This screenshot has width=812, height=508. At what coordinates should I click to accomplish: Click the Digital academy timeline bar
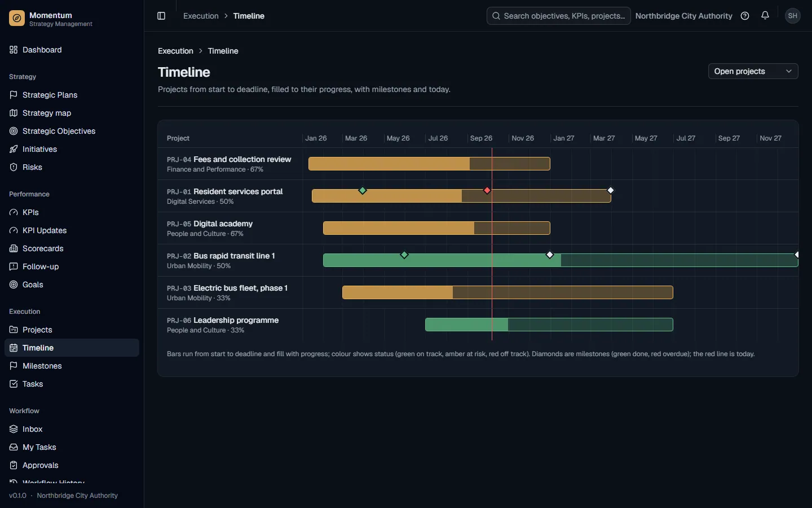[436, 228]
